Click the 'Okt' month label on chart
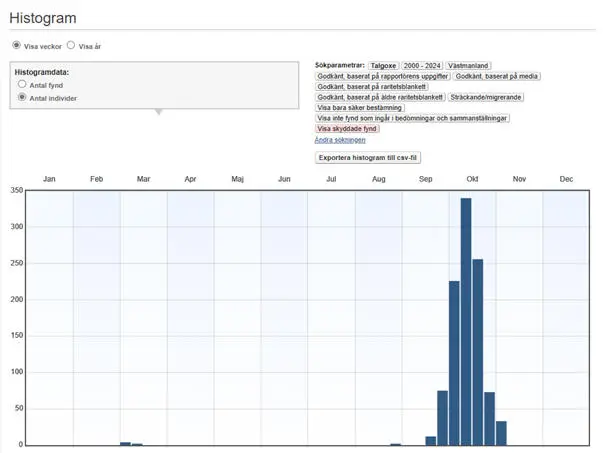603x453 pixels. point(472,178)
